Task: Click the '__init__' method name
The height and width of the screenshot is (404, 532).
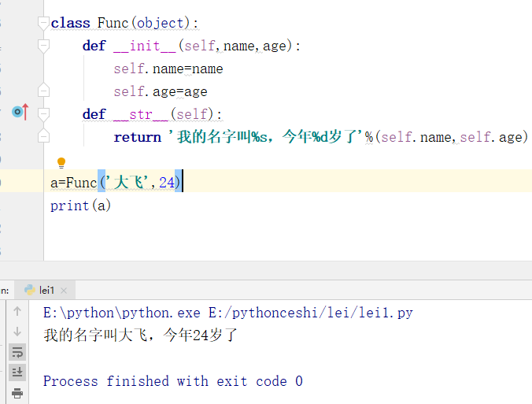Action: coord(145,46)
